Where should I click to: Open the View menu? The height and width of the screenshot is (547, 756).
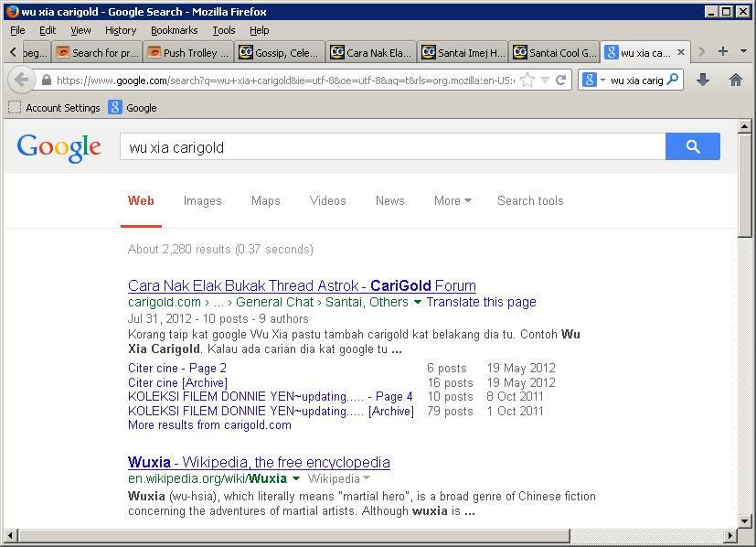80,30
